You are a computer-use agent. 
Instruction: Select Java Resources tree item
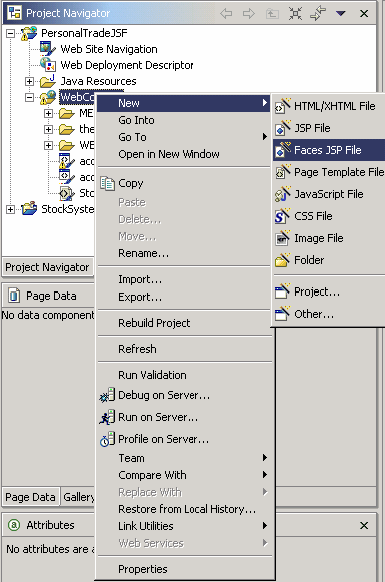tap(98, 81)
